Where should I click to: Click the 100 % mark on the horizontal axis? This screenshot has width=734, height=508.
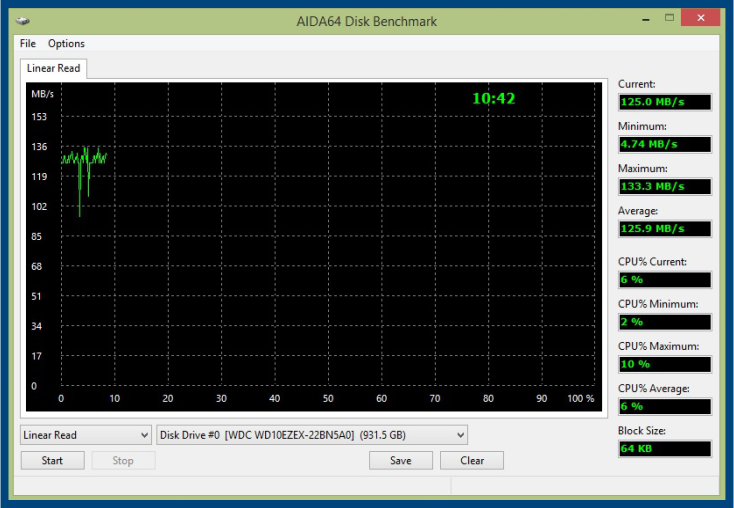point(580,398)
